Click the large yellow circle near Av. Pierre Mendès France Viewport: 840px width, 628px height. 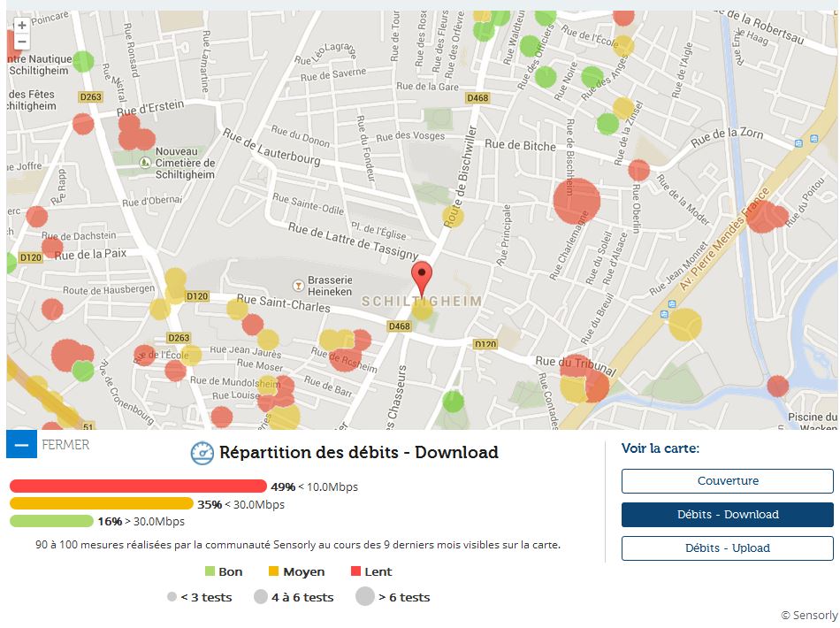pos(684,324)
